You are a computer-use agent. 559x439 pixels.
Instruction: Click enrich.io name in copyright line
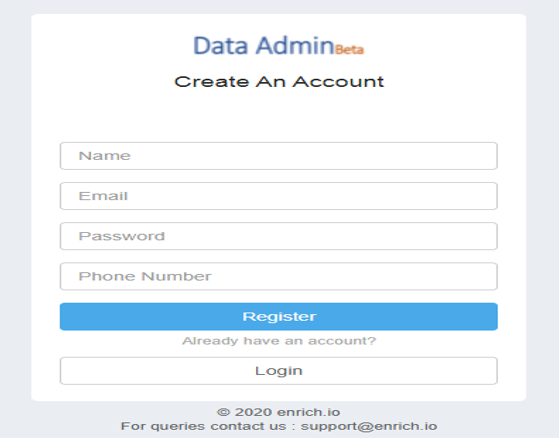[x=308, y=412]
